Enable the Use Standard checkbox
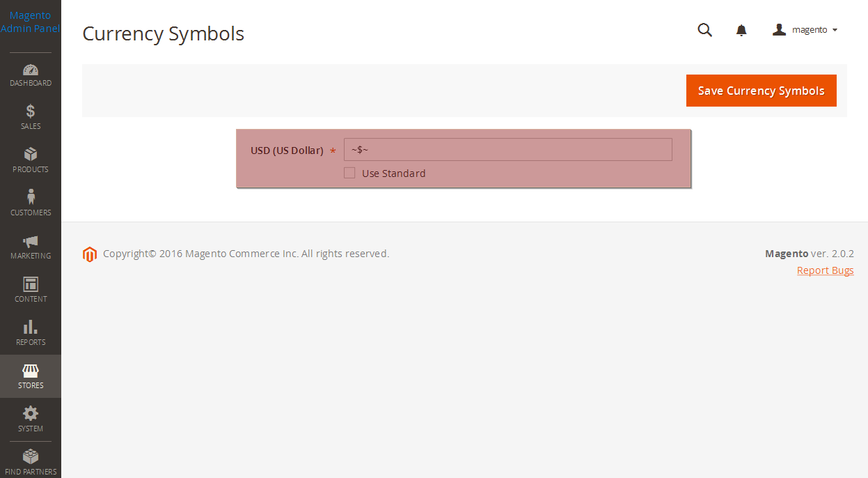 click(x=349, y=173)
